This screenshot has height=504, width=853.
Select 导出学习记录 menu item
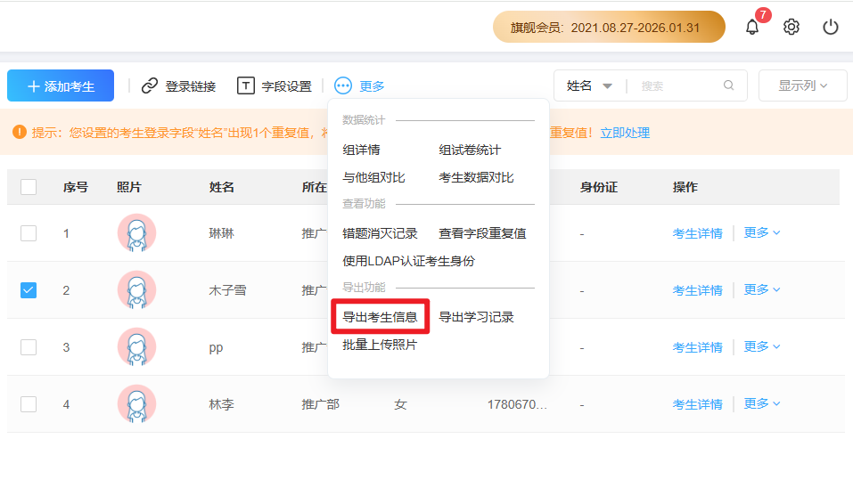476,317
